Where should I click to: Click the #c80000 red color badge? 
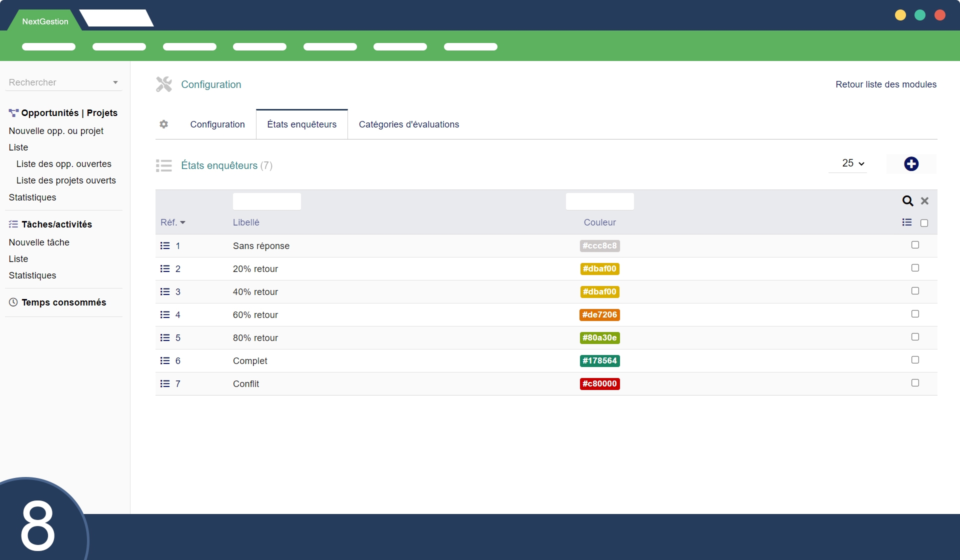coord(599,383)
